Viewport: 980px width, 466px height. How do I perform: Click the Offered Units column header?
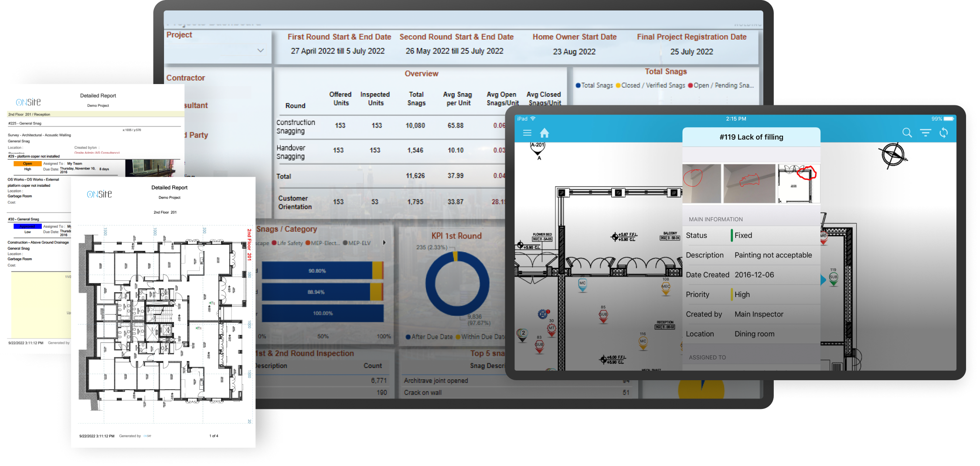click(x=340, y=99)
